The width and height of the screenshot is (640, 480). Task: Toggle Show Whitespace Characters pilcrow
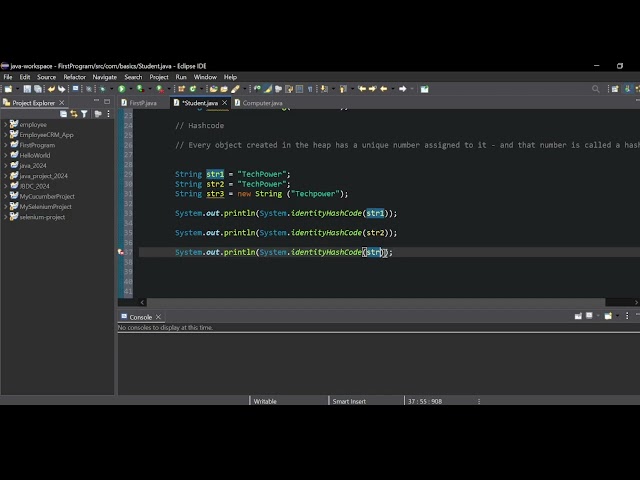pos(310,89)
